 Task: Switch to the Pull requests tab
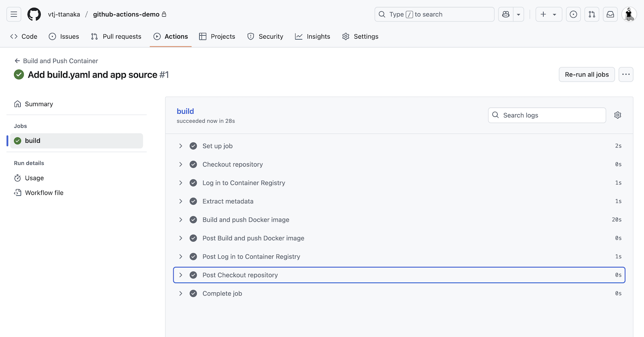116,36
